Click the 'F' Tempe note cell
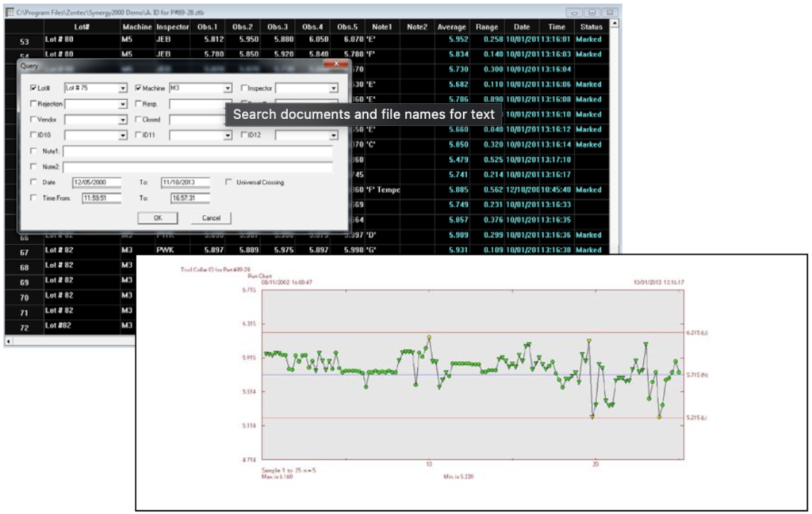 [383, 190]
